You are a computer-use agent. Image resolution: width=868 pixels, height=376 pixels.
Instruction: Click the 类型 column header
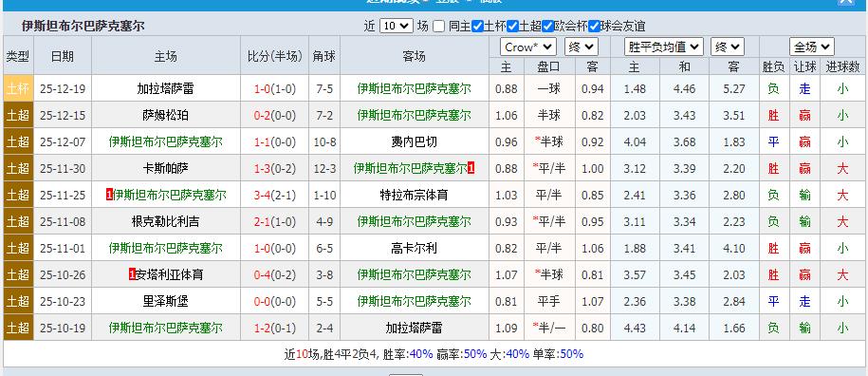18,56
